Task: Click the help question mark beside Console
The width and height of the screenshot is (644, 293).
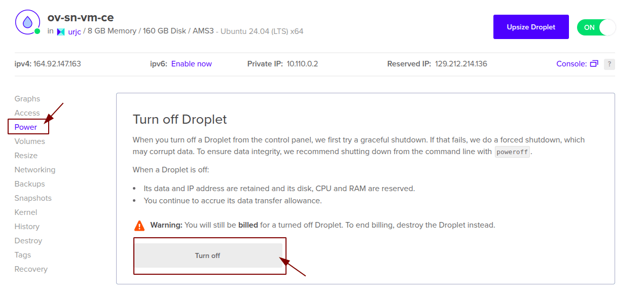Action: pos(610,63)
